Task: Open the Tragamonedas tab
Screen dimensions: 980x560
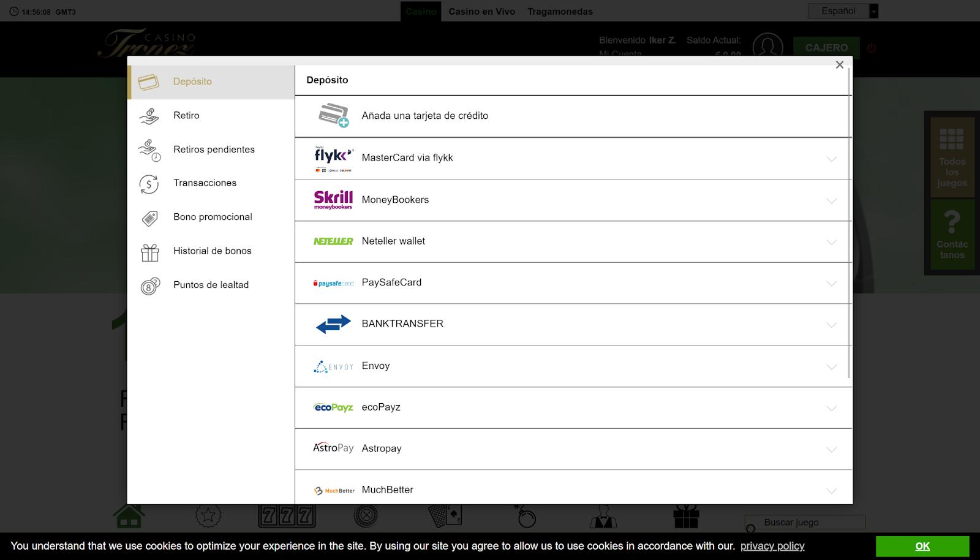Action: (x=560, y=12)
